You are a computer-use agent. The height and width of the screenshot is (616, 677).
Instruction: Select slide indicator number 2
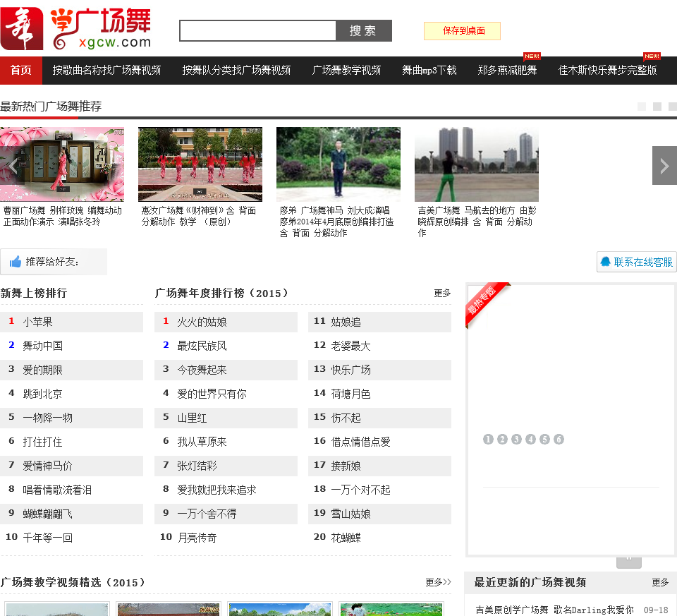point(502,440)
